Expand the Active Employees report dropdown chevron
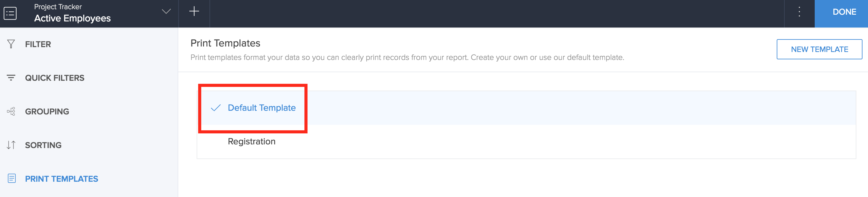 click(166, 12)
